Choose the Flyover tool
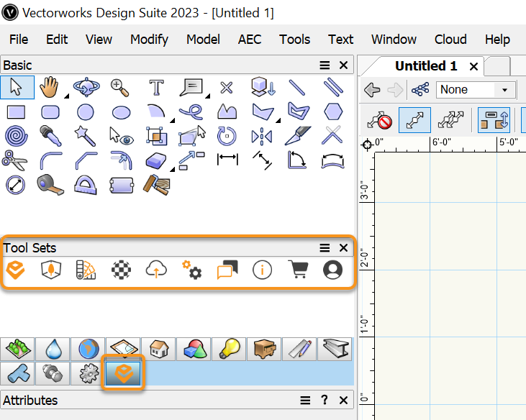Screen dimensions: 526x420 click(86, 88)
